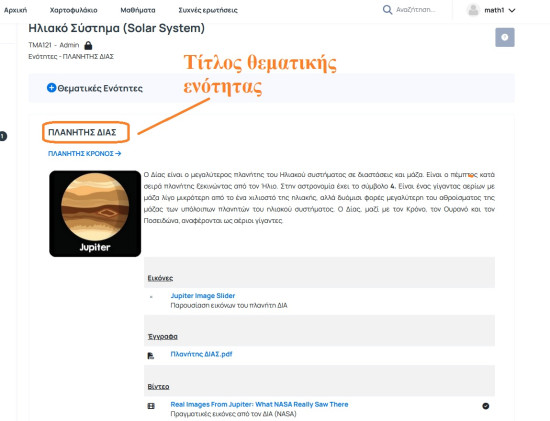Viewport: 550px width, 421px height.
Task: Click the film icon beside the NASA video
Action: 151,406
